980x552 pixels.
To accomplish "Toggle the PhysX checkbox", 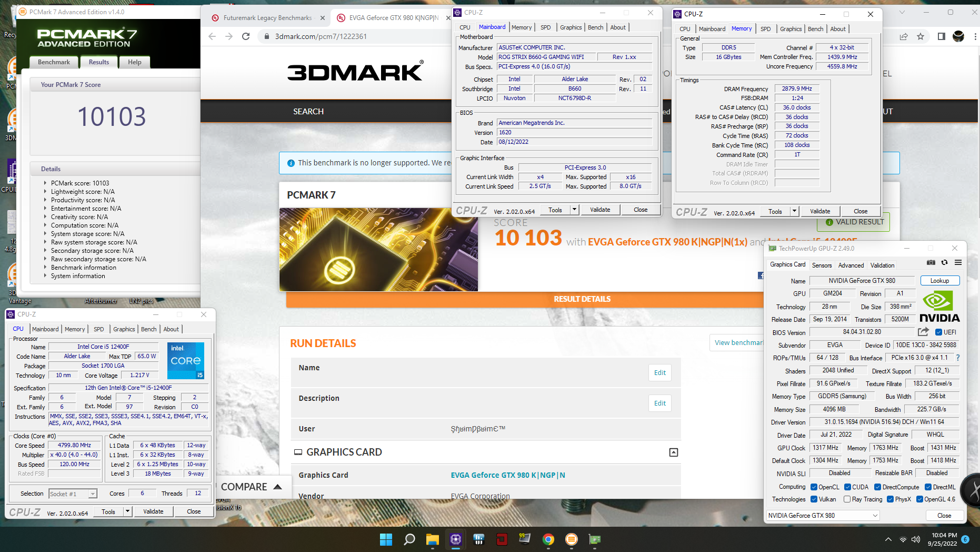I will pyautogui.click(x=890, y=499).
